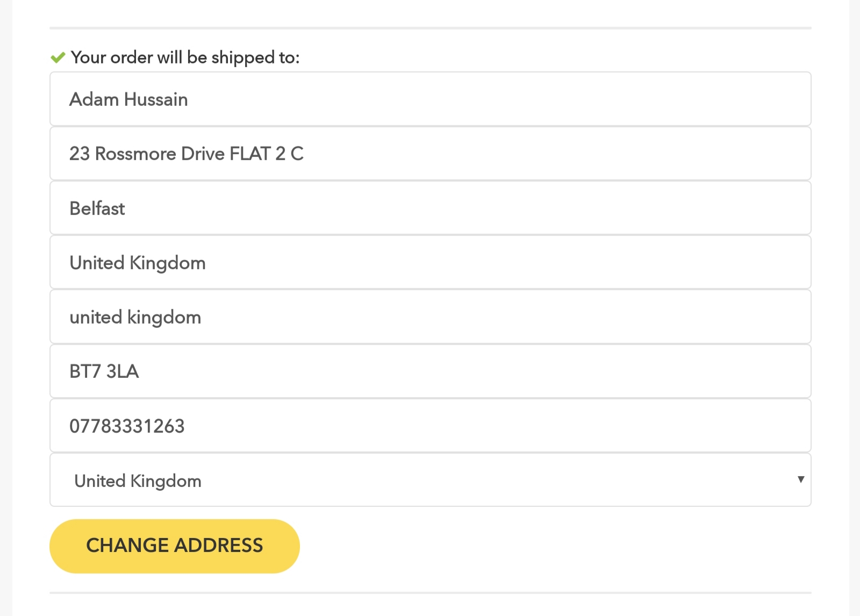Click the capitalized United Kingdom text field

click(x=430, y=263)
